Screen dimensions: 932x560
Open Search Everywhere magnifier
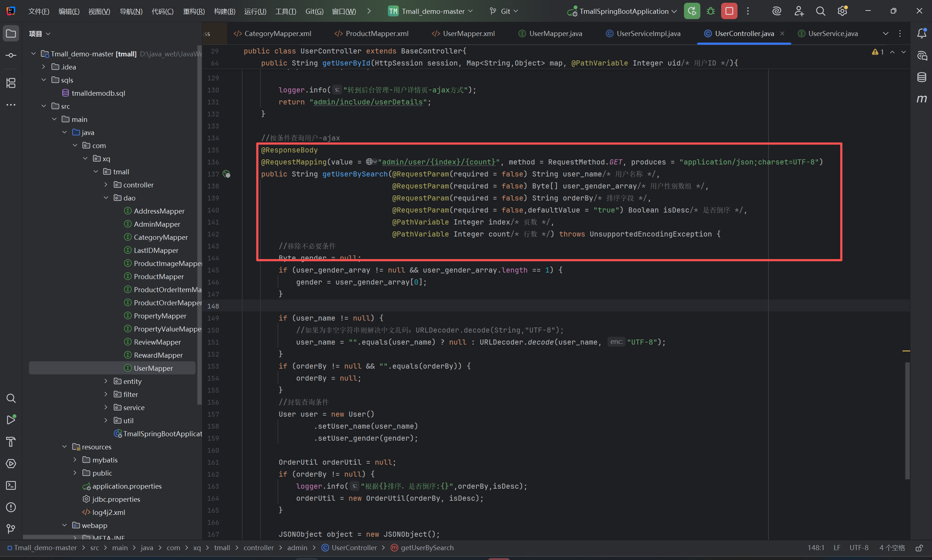point(820,11)
